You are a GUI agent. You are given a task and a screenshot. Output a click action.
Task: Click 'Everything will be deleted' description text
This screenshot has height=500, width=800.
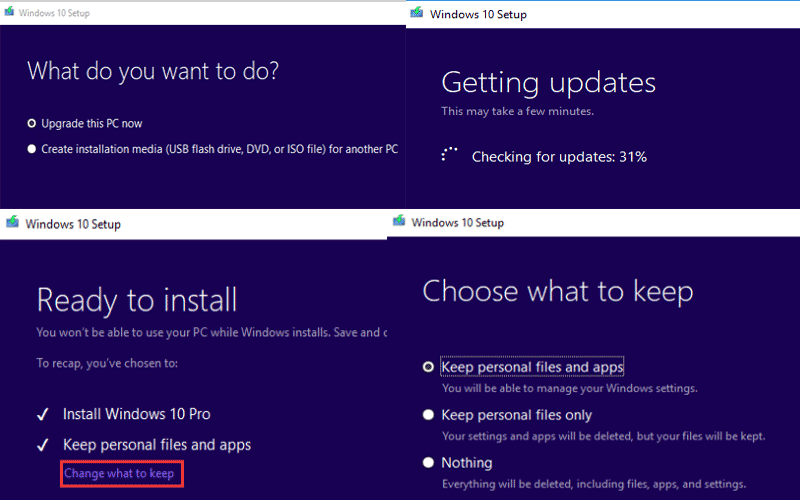[x=594, y=484]
